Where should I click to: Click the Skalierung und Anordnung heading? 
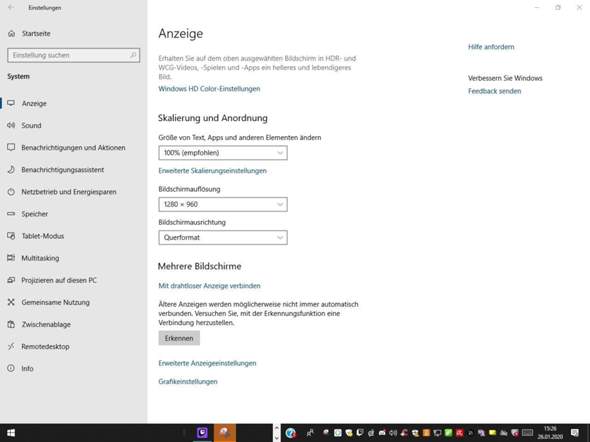(213, 118)
